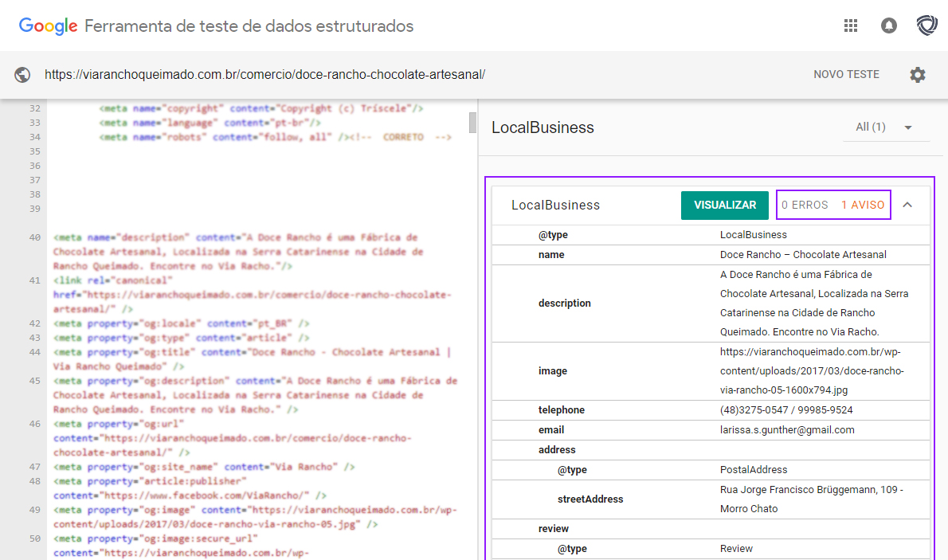948x560 pixels.
Task: Click the page title Ferramenta de teste
Action: click(249, 26)
